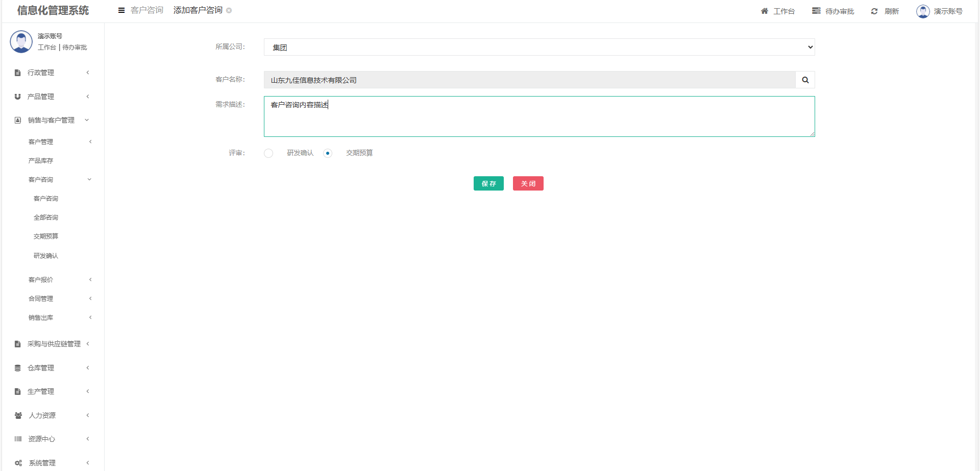The image size is (980, 471).
Task: Click the hamburger menu toggle icon
Action: point(121,10)
